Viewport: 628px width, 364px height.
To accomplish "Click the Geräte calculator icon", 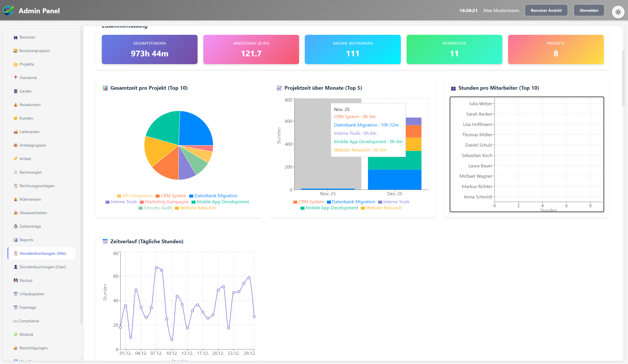I will point(16,91).
